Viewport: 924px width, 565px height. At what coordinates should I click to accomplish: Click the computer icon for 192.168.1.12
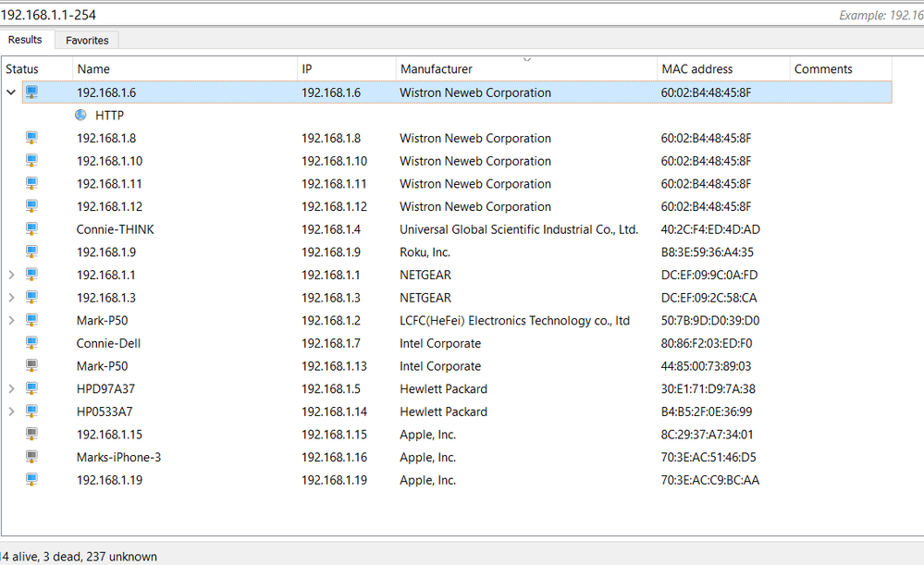pos(31,206)
